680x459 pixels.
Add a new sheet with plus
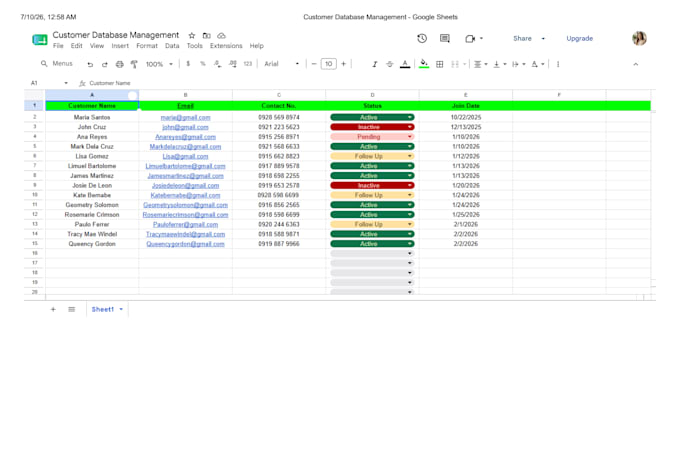coord(53,309)
